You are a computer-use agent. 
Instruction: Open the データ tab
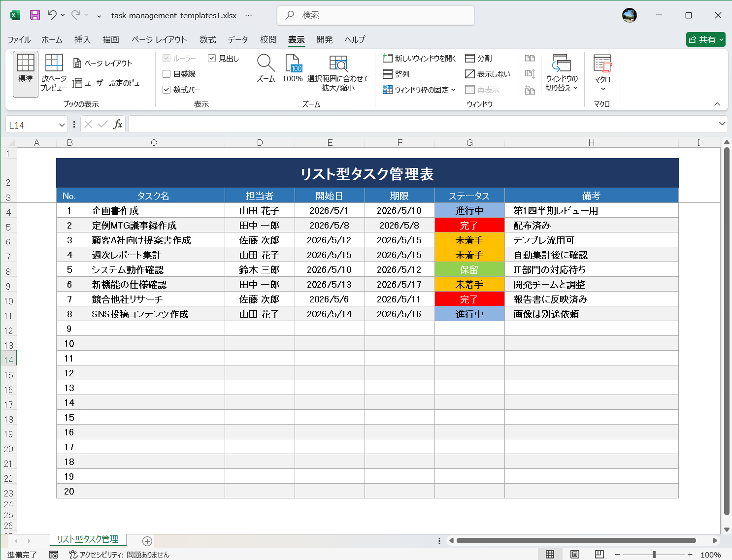pos(238,40)
